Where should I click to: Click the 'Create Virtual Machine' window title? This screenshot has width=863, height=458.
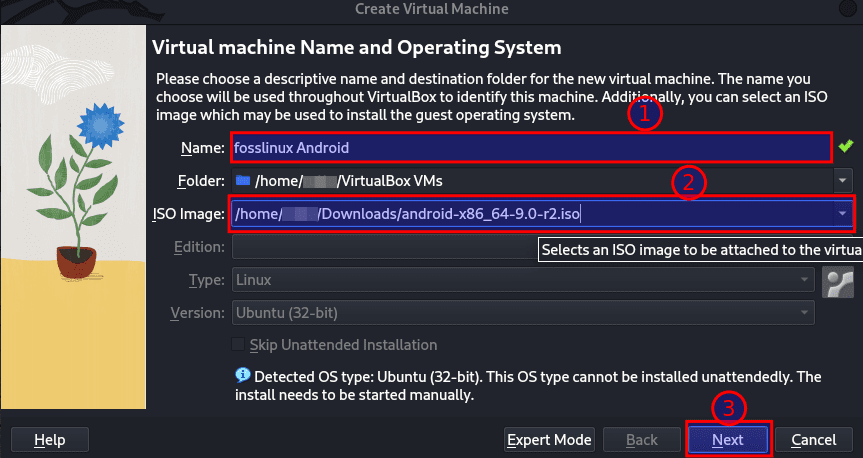point(432,9)
